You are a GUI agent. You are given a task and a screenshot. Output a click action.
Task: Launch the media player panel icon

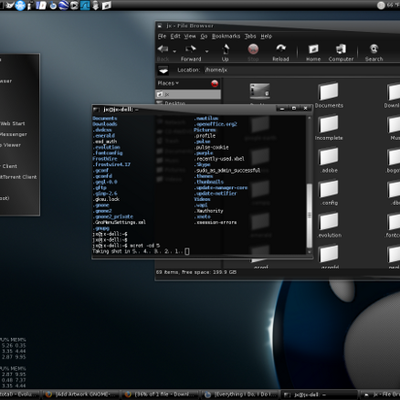click(x=74, y=5)
